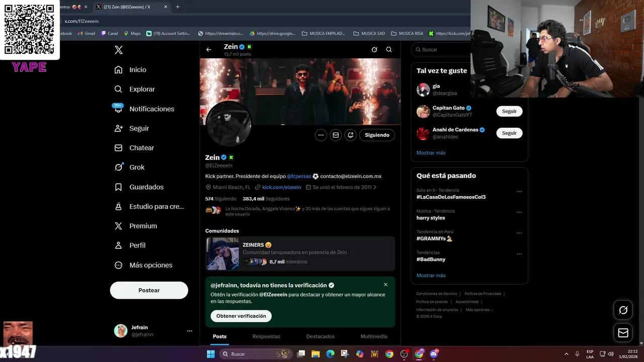Open options for harry styles trend
Image resolution: width=644 pixels, height=362 pixels.
[519, 212]
